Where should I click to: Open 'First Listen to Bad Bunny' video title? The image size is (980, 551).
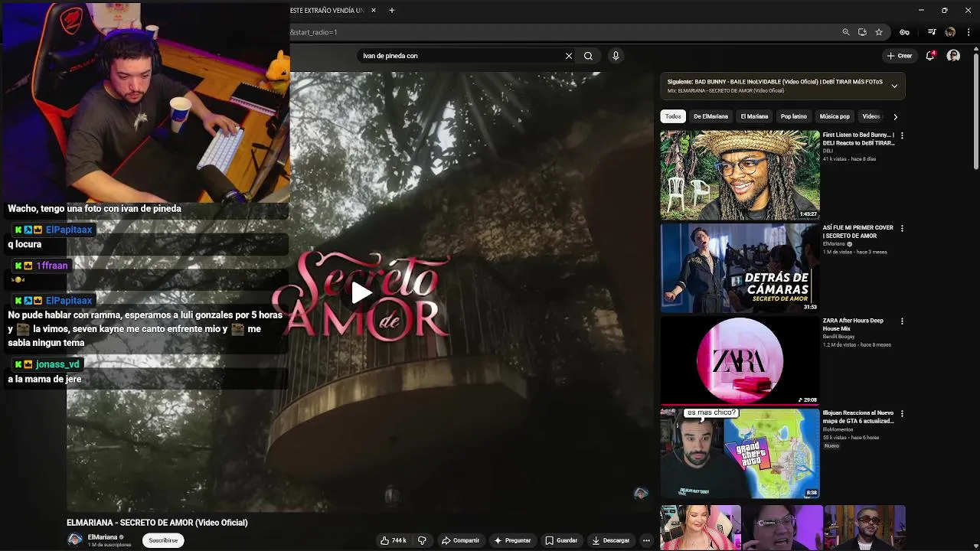click(858, 139)
